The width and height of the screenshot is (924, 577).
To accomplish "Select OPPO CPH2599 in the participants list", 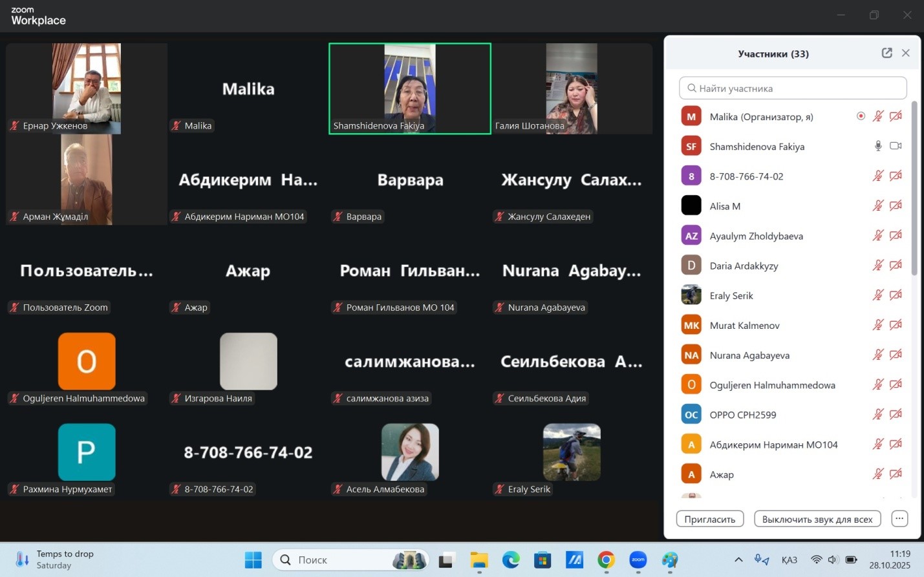I will click(x=742, y=415).
